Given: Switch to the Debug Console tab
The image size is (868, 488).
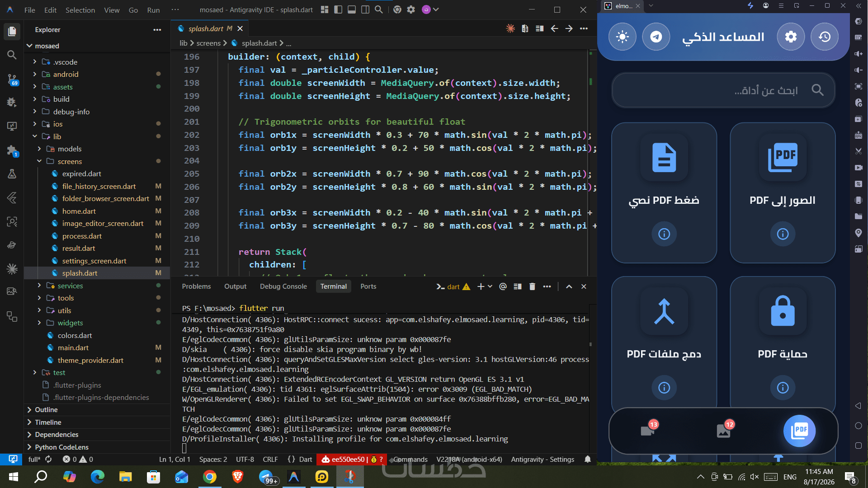Looking at the screenshot, I should 283,286.
